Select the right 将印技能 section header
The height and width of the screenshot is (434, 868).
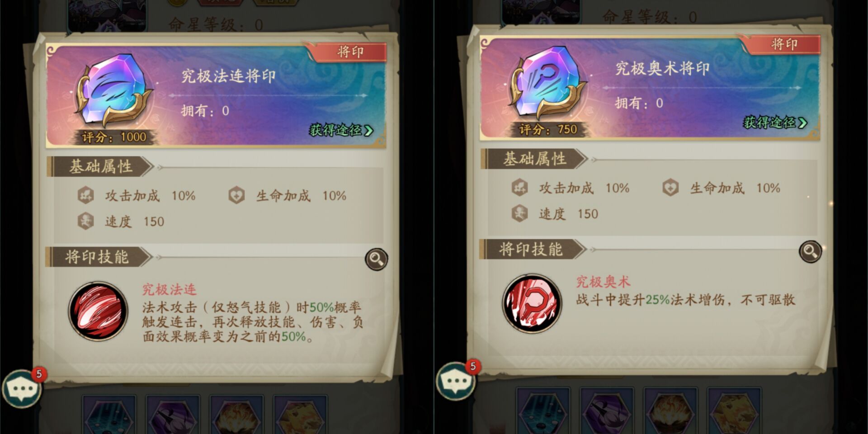coord(533,250)
